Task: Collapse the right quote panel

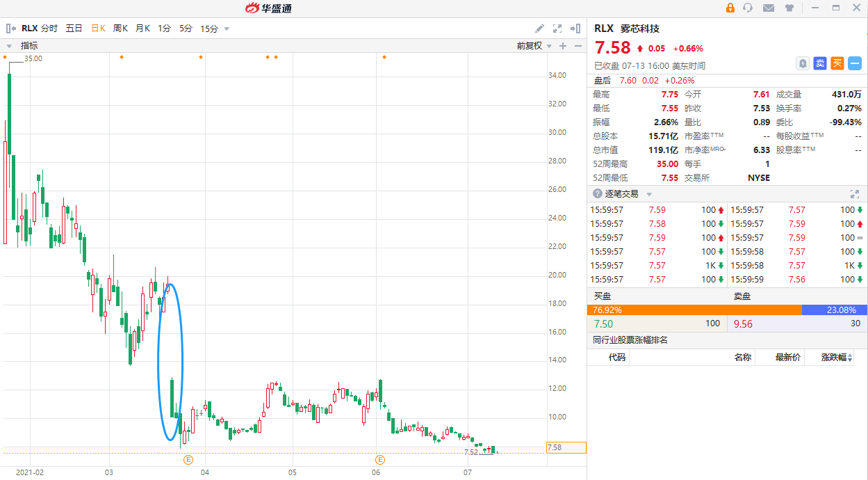Action: click(575, 29)
